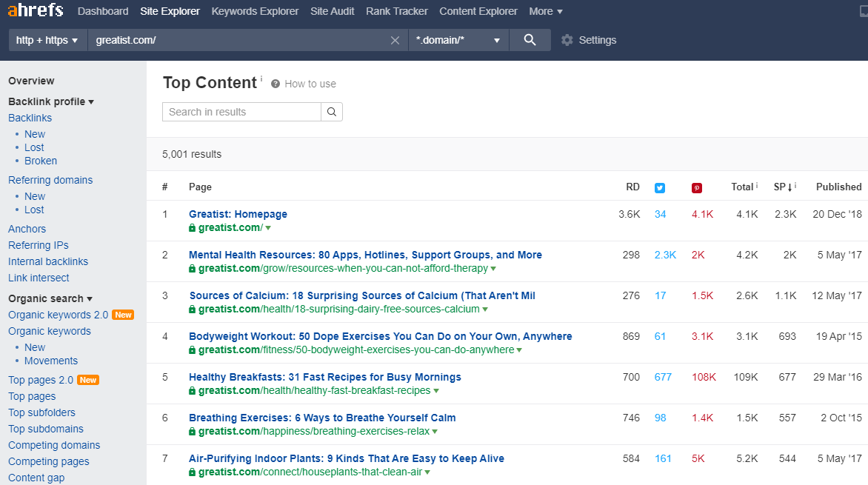Image resolution: width=868 pixels, height=485 pixels.
Task: Open Broken backlinks in sidebar
Action: (x=41, y=161)
